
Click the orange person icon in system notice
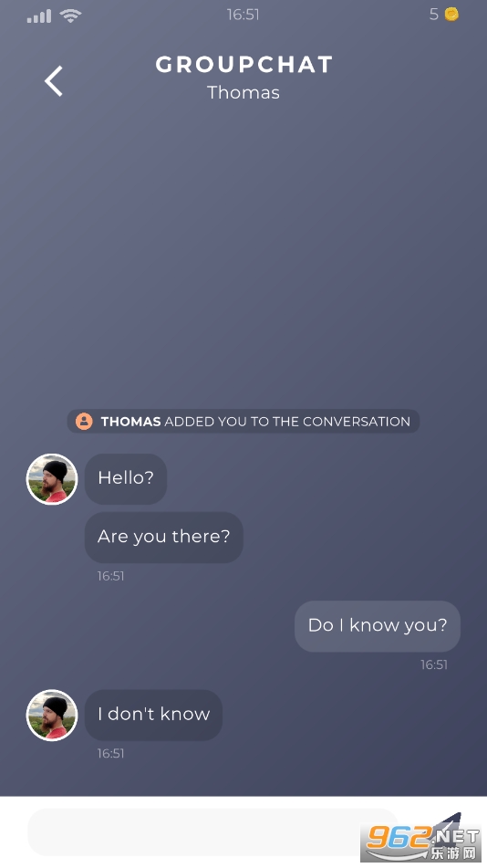click(x=84, y=422)
